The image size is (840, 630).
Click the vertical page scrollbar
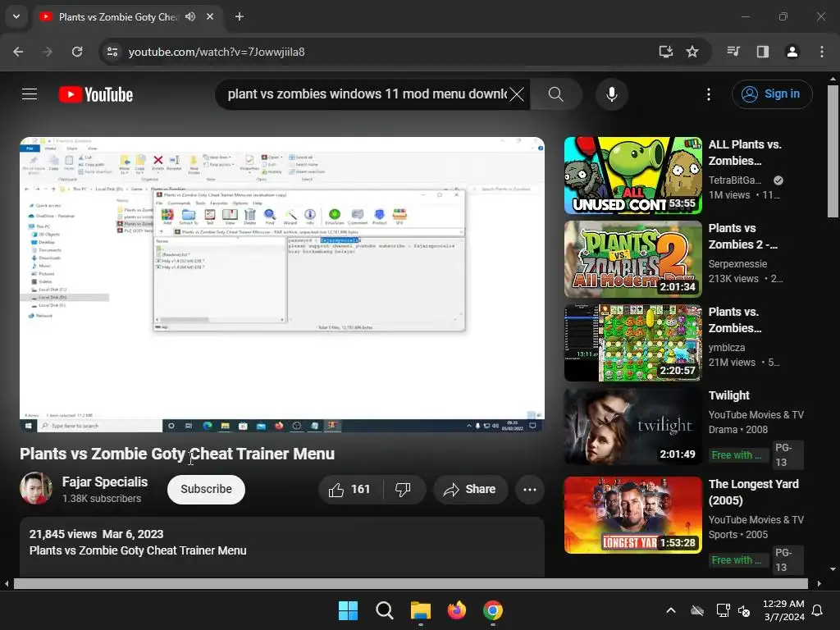click(x=832, y=150)
